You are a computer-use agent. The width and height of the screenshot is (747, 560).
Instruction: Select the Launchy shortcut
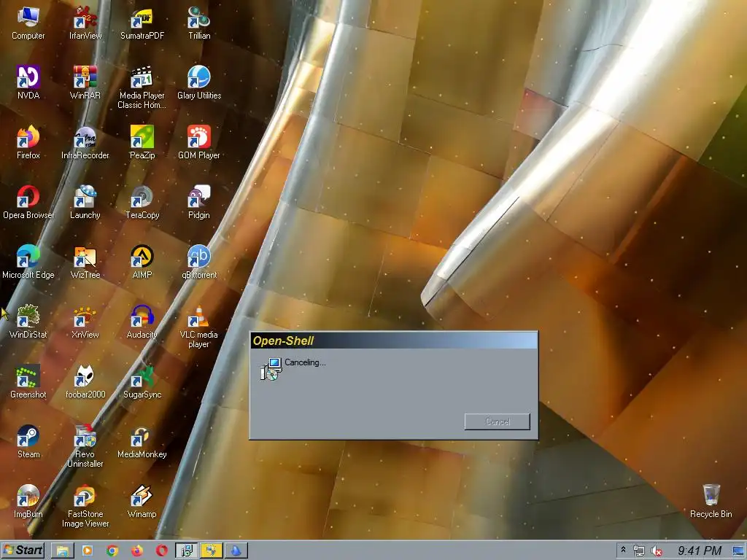[x=85, y=203]
